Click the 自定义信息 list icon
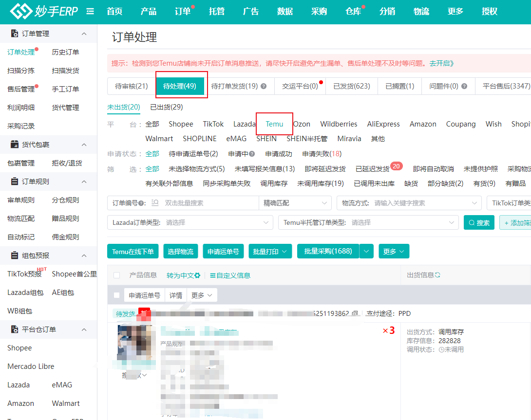The image size is (531, 420). pyautogui.click(x=213, y=275)
